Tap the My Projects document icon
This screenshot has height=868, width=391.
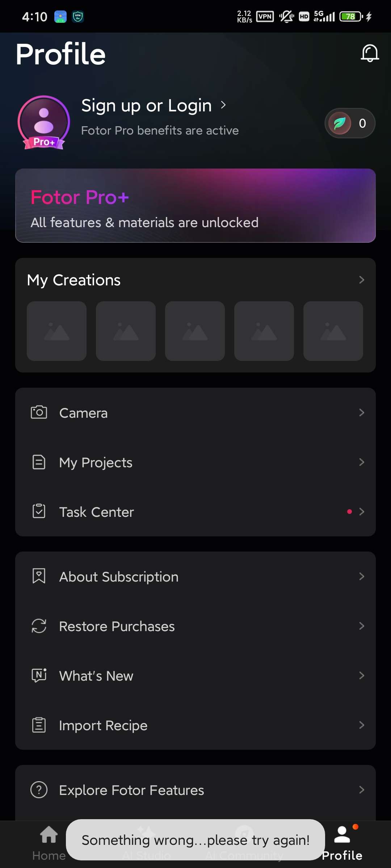coord(39,462)
